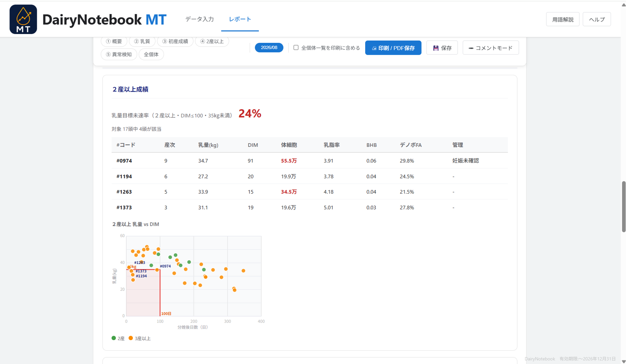The height and width of the screenshot is (364, 626).
Task: Click the pencil icon on コメントモード
Action: click(x=471, y=48)
